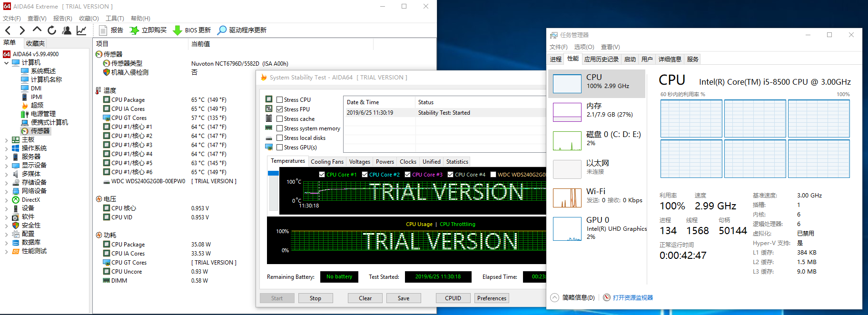This screenshot has width=868, height=315.
Task: Click 打开资源监视器 link
Action: 632,298
